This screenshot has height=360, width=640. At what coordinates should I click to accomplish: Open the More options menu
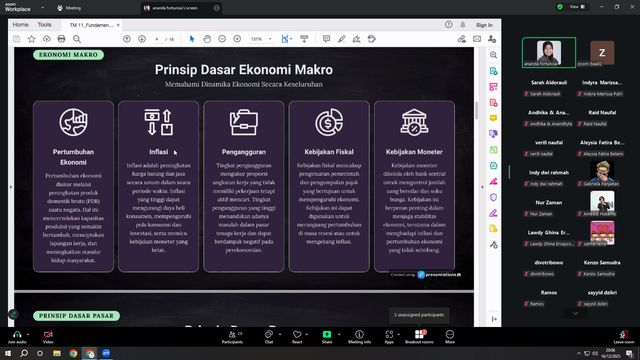point(450,337)
